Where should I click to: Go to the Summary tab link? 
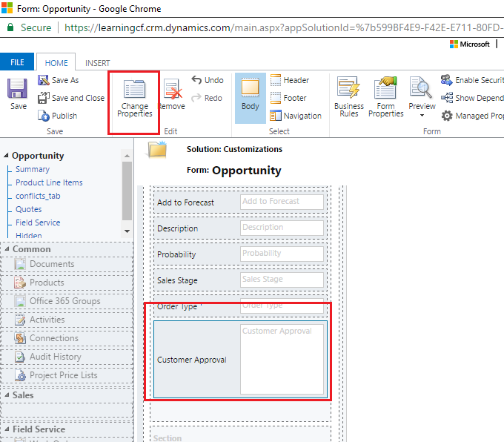click(33, 169)
